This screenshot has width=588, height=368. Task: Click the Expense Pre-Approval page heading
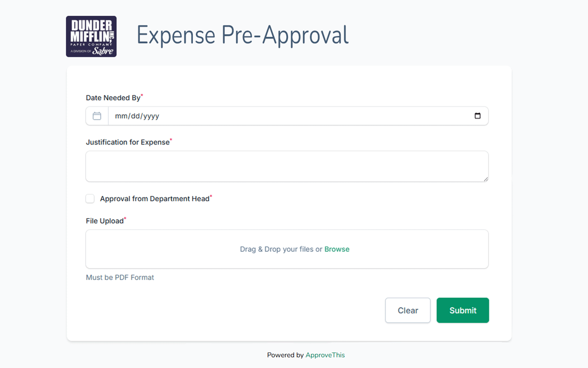(243, 36)
